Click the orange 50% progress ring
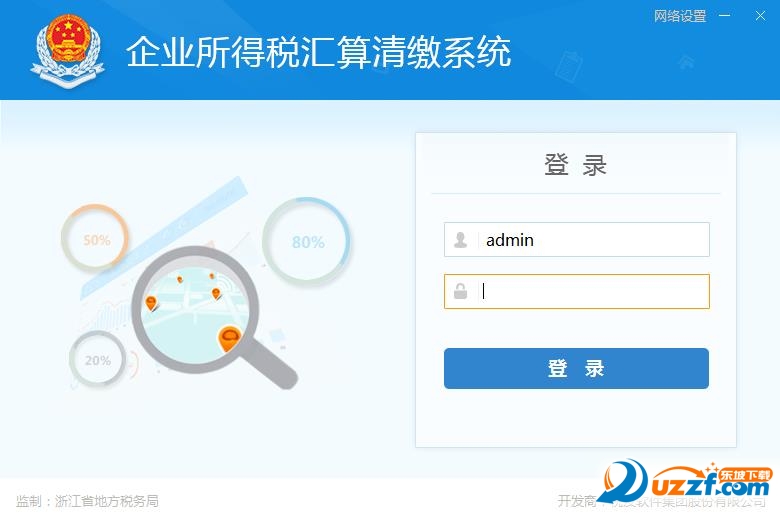Screen dimensions: 780x520 point(95,238)
